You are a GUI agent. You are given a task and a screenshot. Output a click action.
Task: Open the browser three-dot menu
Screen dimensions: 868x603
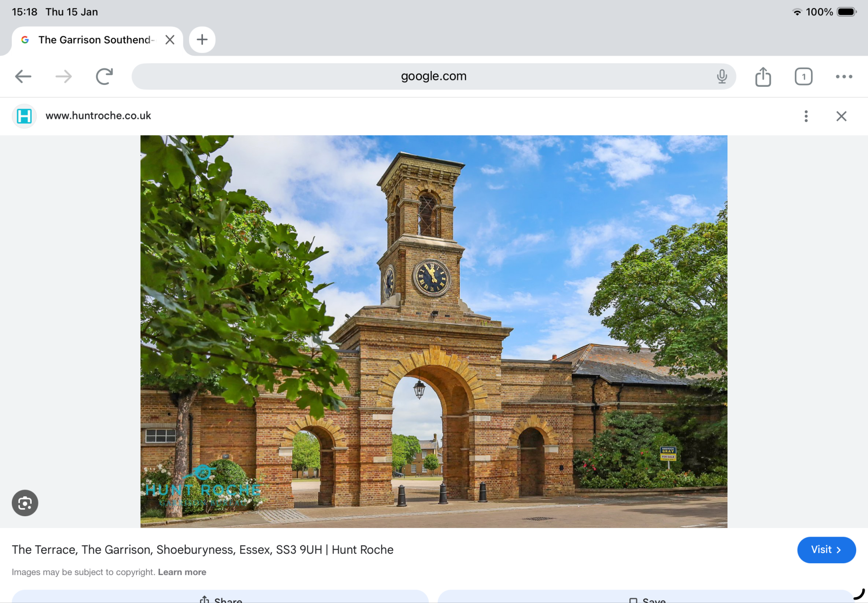pos(844,76)
